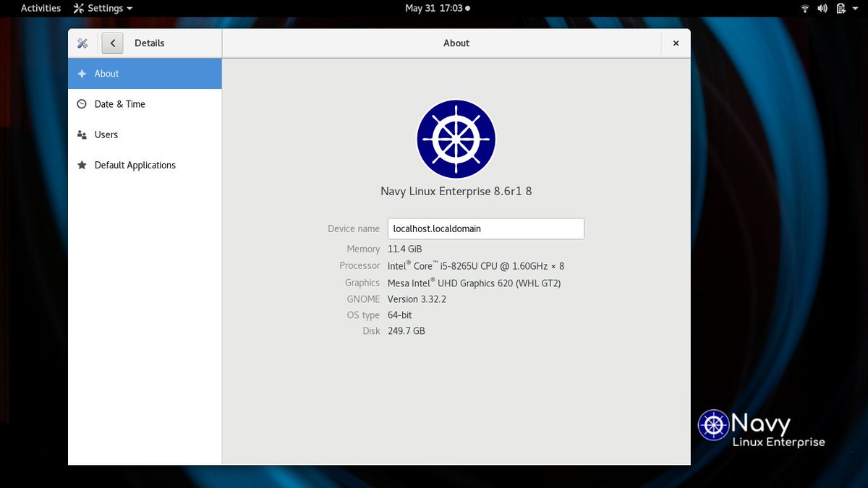The image size is (868, 488).
Task: Click the 'Device name' label
Action: pyautogui.click(x=354, y=228)
